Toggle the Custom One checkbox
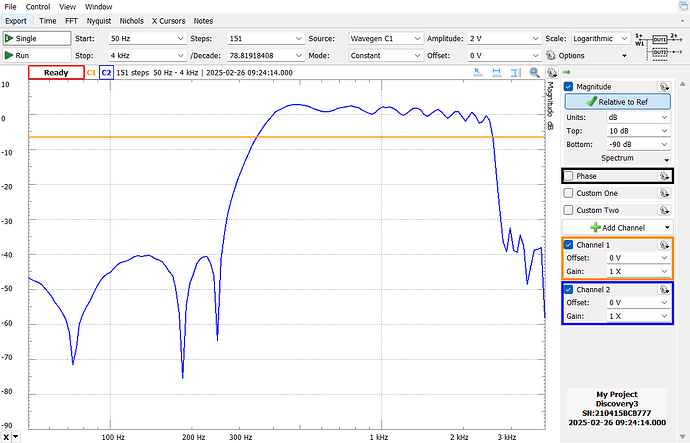This screenshot has width=690, height=443. click(569, 193)
